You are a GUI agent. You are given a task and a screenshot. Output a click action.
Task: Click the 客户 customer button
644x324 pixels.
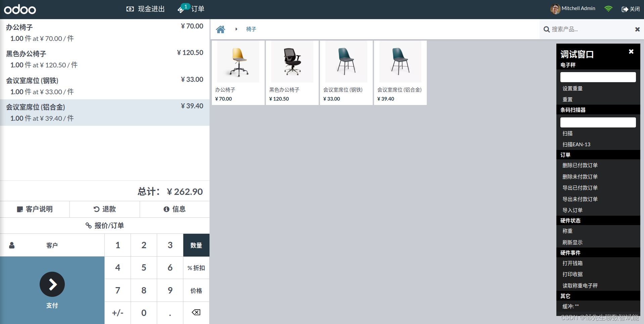[x=52, y=245]
